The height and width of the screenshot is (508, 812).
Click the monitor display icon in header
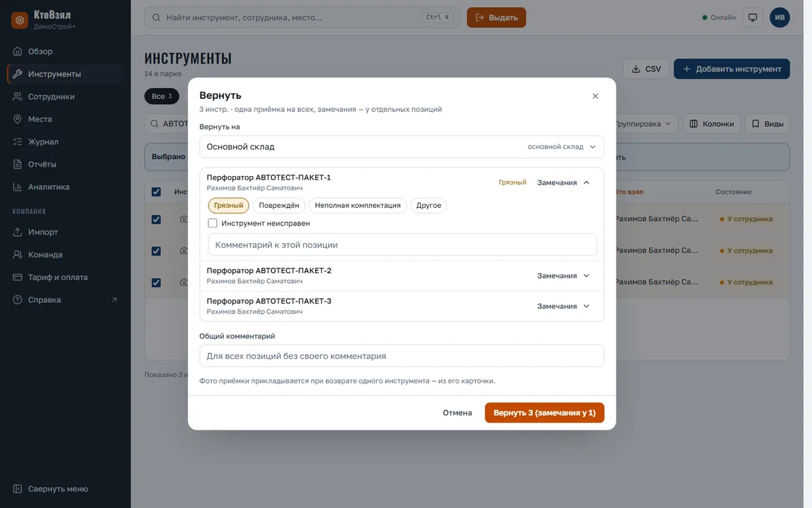[x=752, y=18]
